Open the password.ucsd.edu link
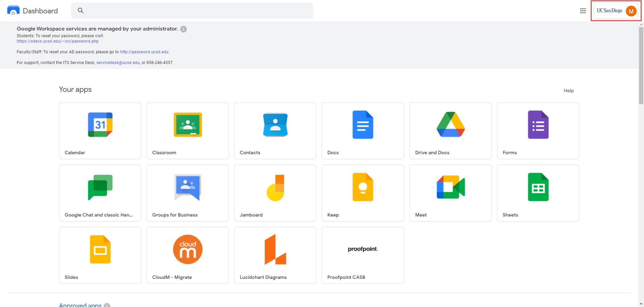The height and width of the screenshot is (307, 644). (x=144, y=52)
